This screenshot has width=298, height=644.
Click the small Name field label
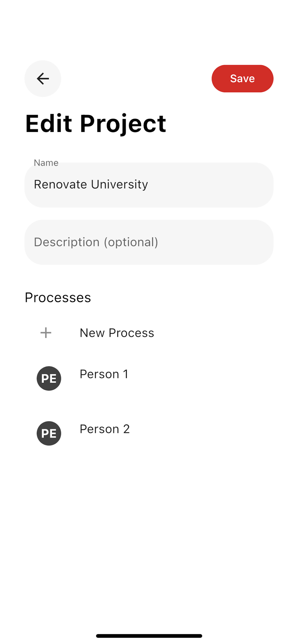(46, 163)
